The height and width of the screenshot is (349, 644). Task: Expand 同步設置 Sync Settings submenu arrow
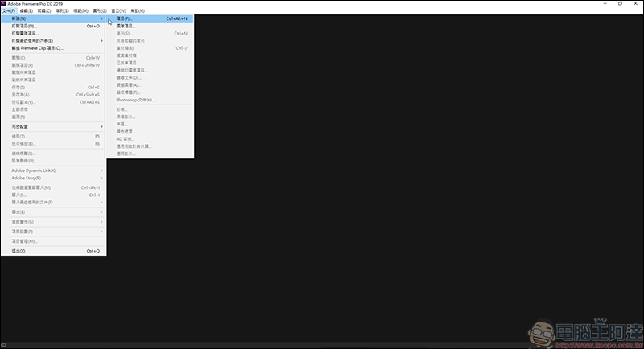click(x=101, y=127)
